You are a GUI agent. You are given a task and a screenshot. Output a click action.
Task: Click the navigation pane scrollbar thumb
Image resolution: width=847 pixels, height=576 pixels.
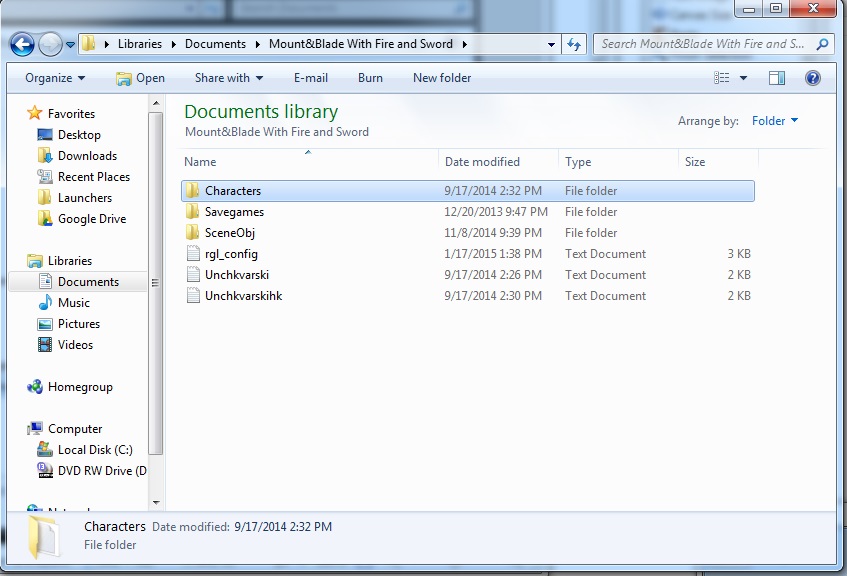click(156, 283)
